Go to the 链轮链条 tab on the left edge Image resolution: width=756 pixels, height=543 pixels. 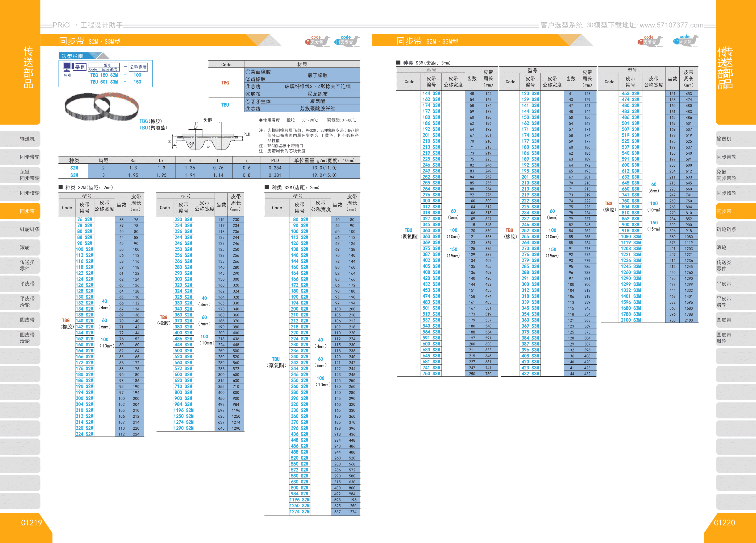(x=20, y=229)
